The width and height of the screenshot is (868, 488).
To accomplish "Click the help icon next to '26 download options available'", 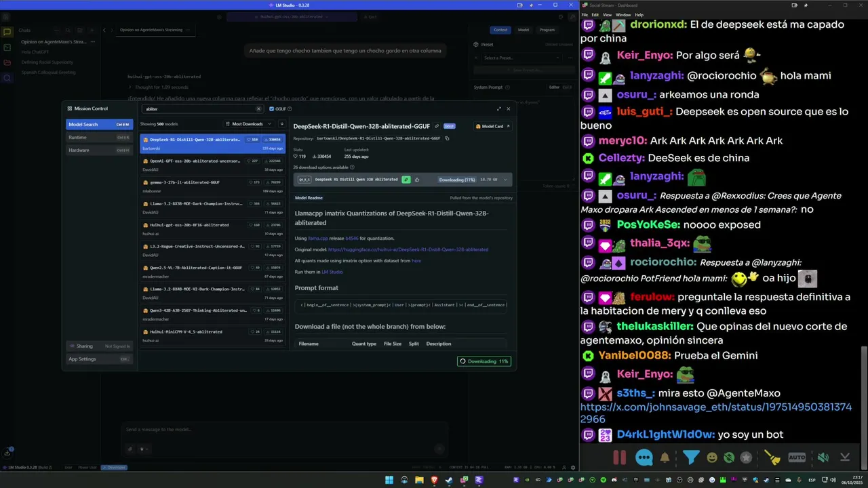I will pos(351,167).
